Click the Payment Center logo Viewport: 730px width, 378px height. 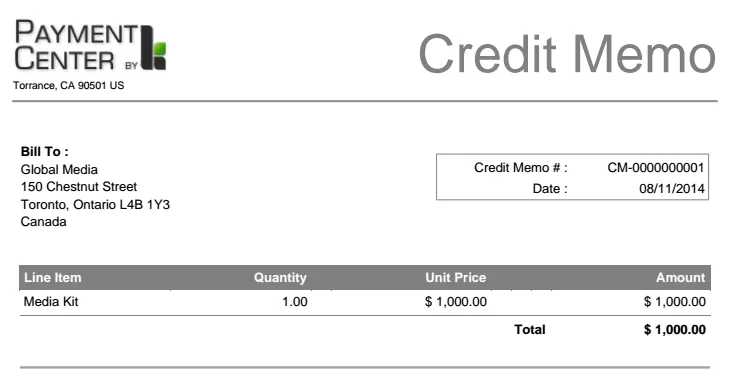(x=90, y=46)
